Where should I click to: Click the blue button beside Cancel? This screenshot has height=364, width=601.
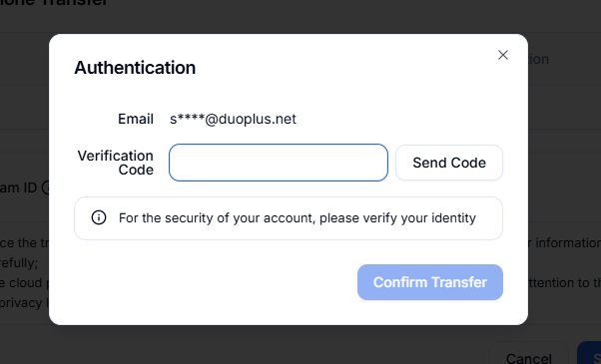coord(589,356)
